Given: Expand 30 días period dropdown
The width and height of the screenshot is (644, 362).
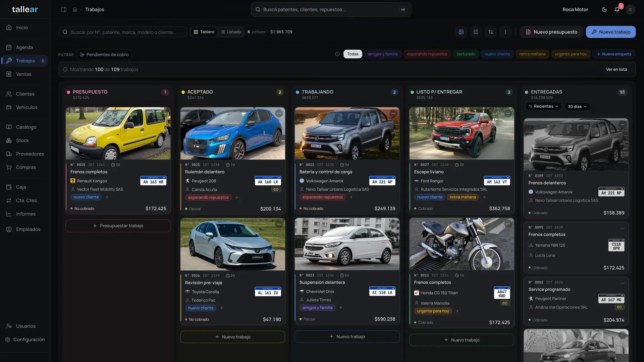Looking at the screenshot, I should click(x=577, y=107).
